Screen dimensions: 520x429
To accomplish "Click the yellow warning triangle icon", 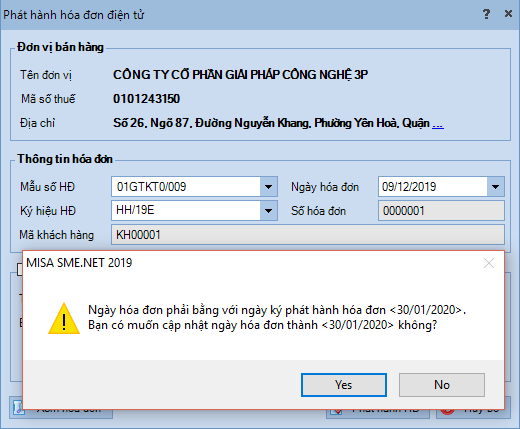I will click(x=64, y=318).
